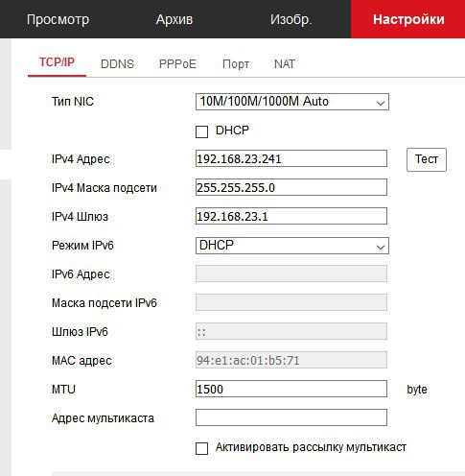Open the NAT sub-tab
Viewport: 465px width, 476px height.
285,64
